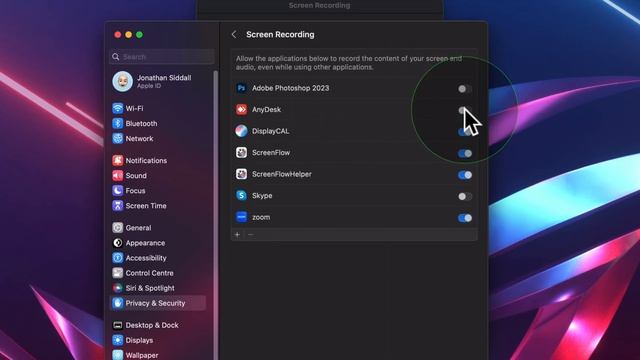Screen dimensions: 640x360
Task: Click the Jonathan Siddall account name
Action: (164, 78)
